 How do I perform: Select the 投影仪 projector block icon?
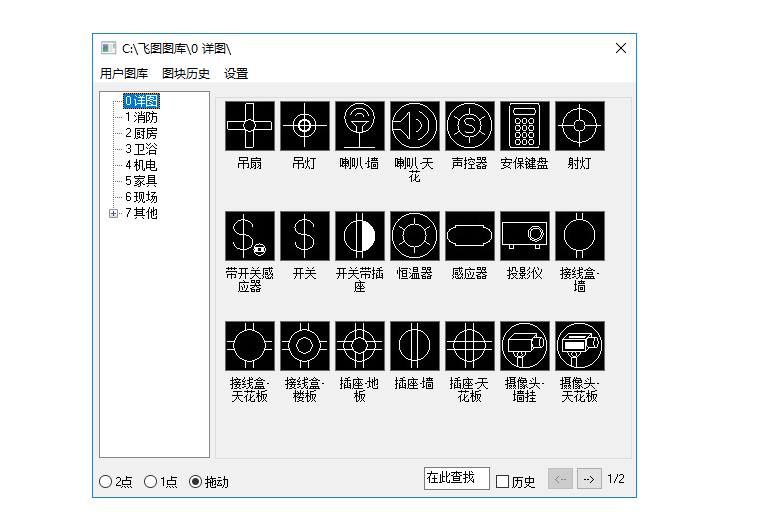coord(525,236)
